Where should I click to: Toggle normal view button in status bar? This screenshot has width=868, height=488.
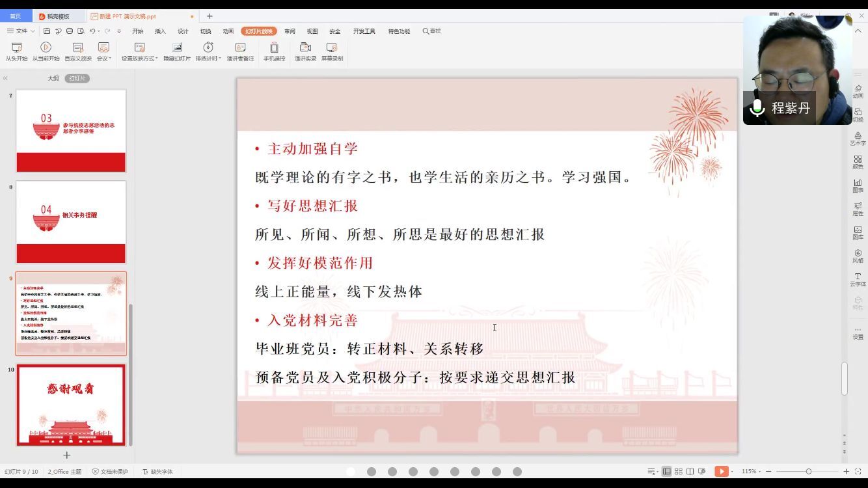(666, 471)
